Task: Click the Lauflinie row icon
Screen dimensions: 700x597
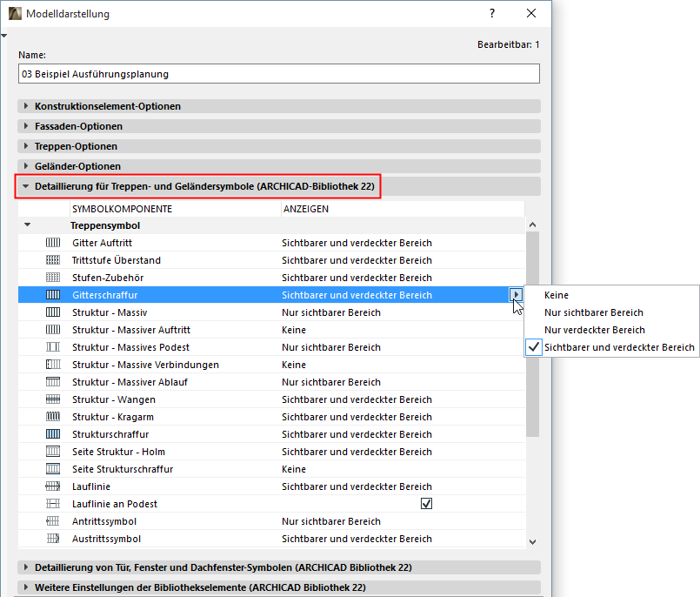Action: pyautogui.click(x=53, y=486)
